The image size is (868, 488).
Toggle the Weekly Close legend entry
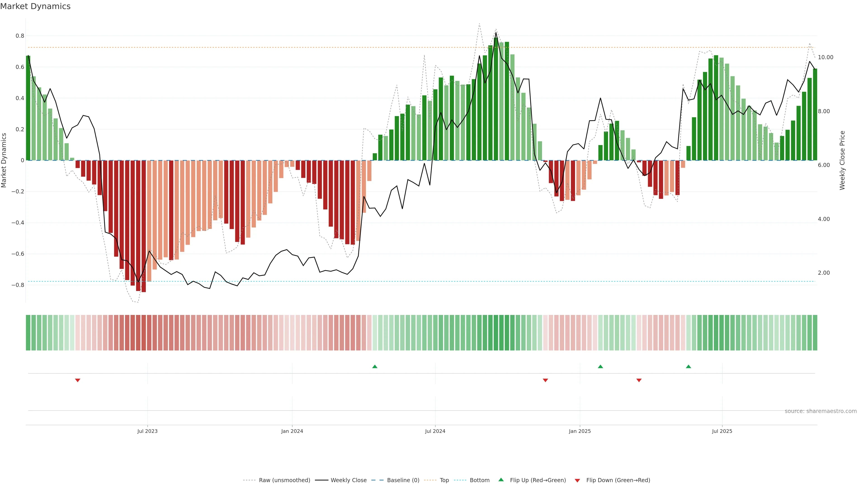click(x=348, y=480)
